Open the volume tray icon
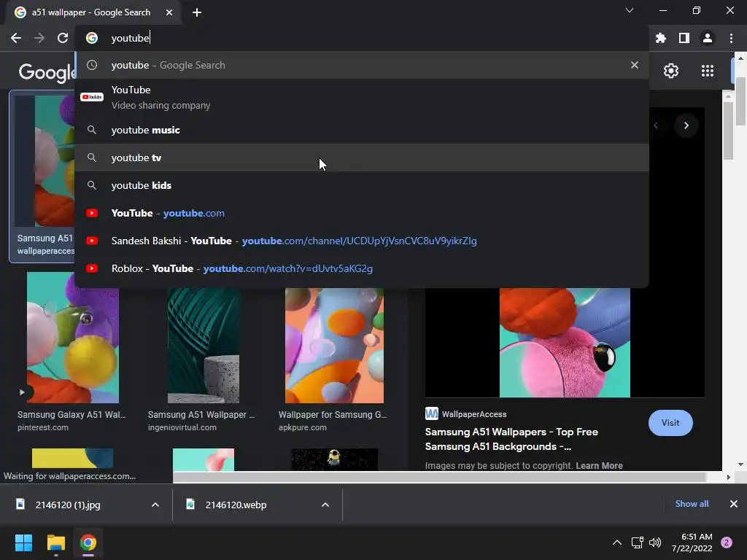747x560 pixels. tap(655, 542)
